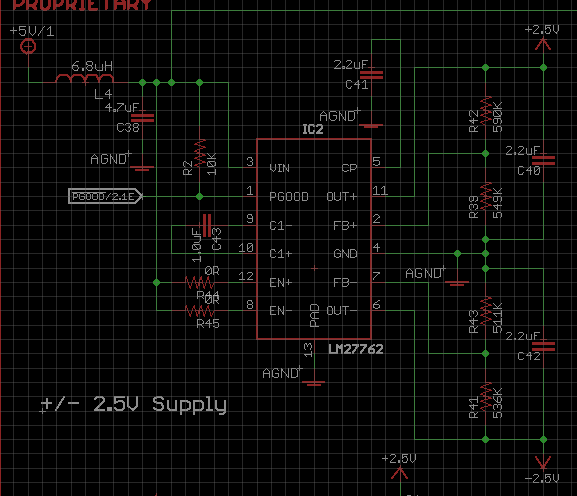Select the R39 549K resistor symbol

pyautogui.click(x=486, y=196)
